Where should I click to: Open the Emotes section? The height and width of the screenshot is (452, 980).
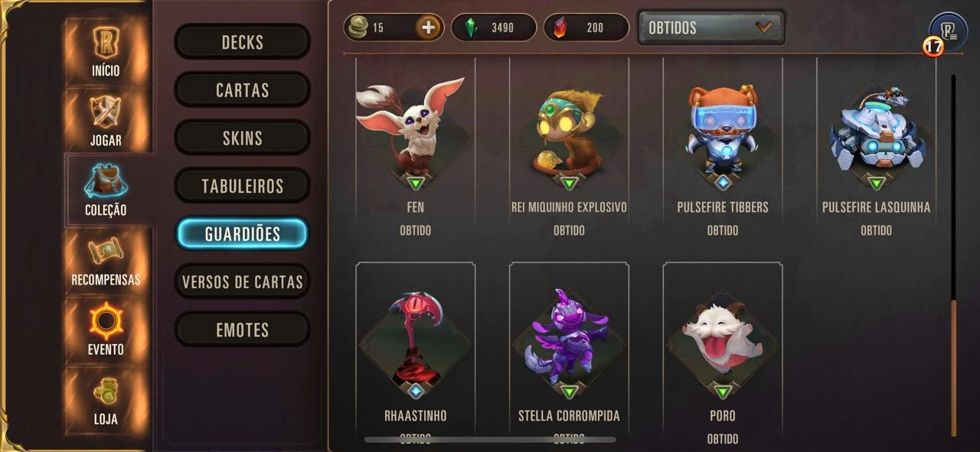click(x=242, y=330)
